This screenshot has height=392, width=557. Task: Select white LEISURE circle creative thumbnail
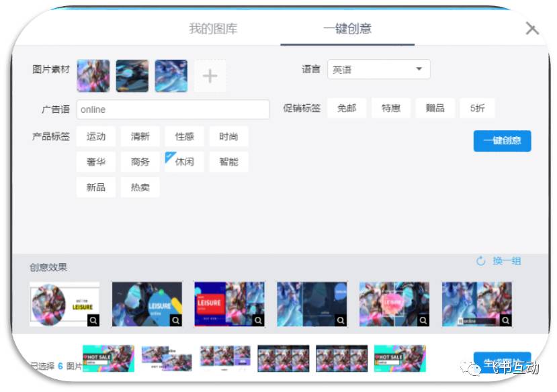(65, 304)
